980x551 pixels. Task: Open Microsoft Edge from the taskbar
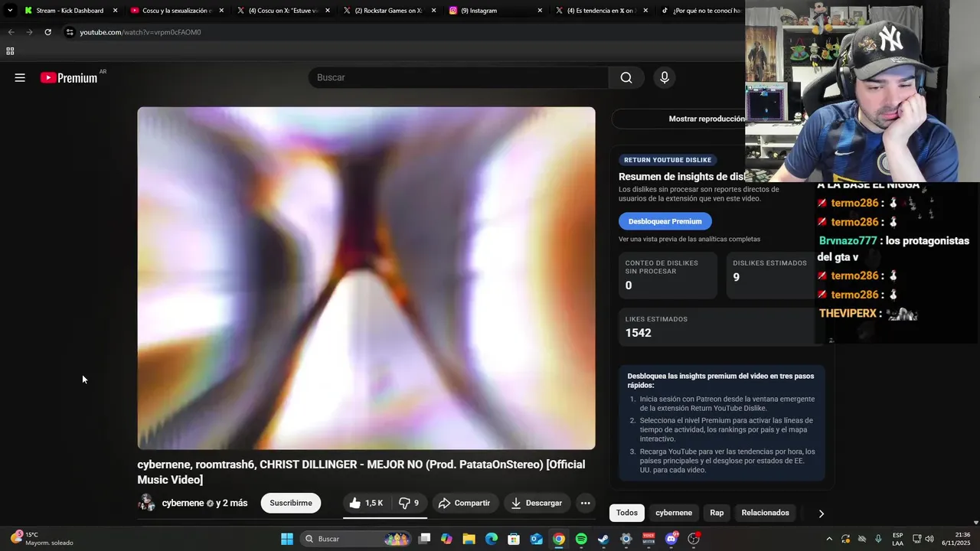[492, 539]
